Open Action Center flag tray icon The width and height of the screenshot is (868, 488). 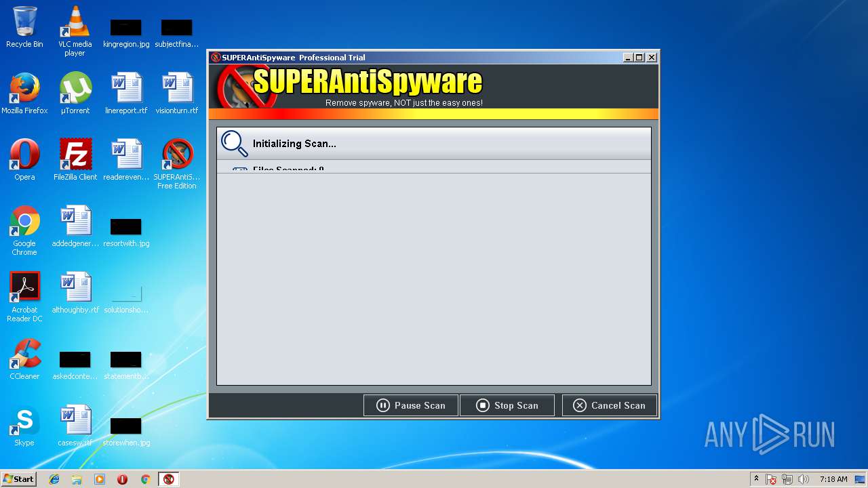coord(772,479)
